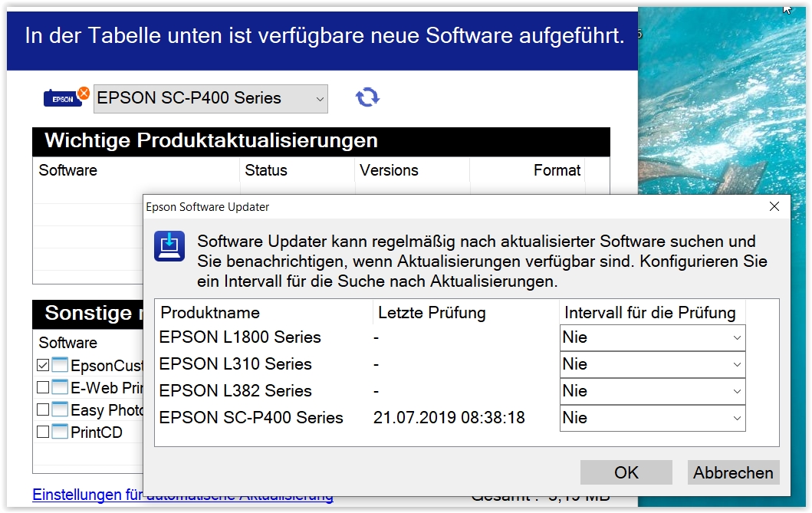Image resolution: width=812 pixels, height=513 pixels.
Task: Click the blue refresh arrows icon
Action: pos(367,97)
